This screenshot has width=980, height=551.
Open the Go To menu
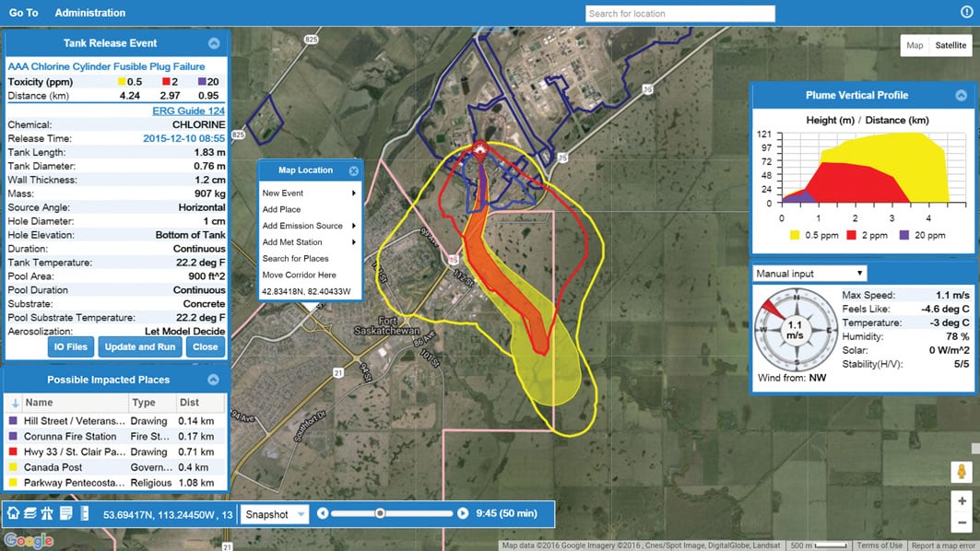(x=24, y=13)
